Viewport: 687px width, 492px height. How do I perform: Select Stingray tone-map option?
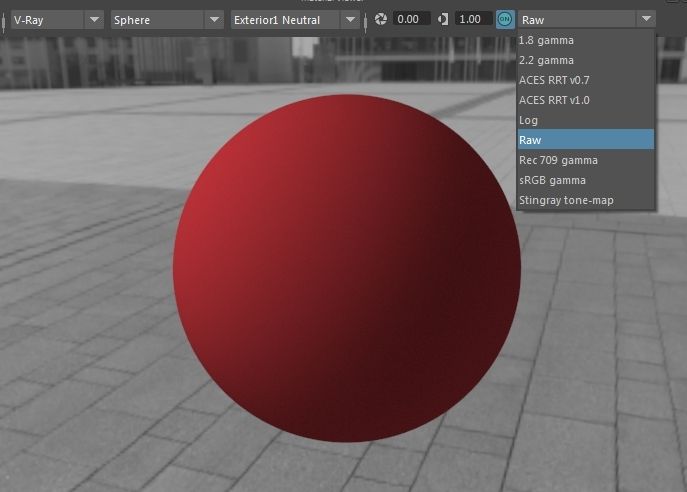(x=586, y=200)
